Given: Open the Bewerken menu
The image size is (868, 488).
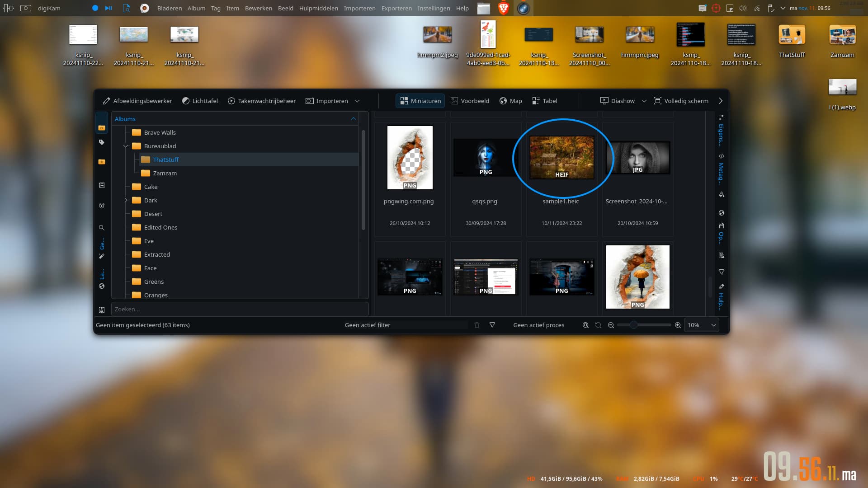Looking at the screenshot, I should tap(259, 8).
